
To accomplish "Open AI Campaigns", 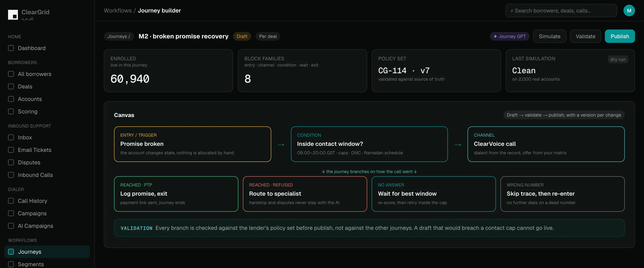I will tap(47, 226).
